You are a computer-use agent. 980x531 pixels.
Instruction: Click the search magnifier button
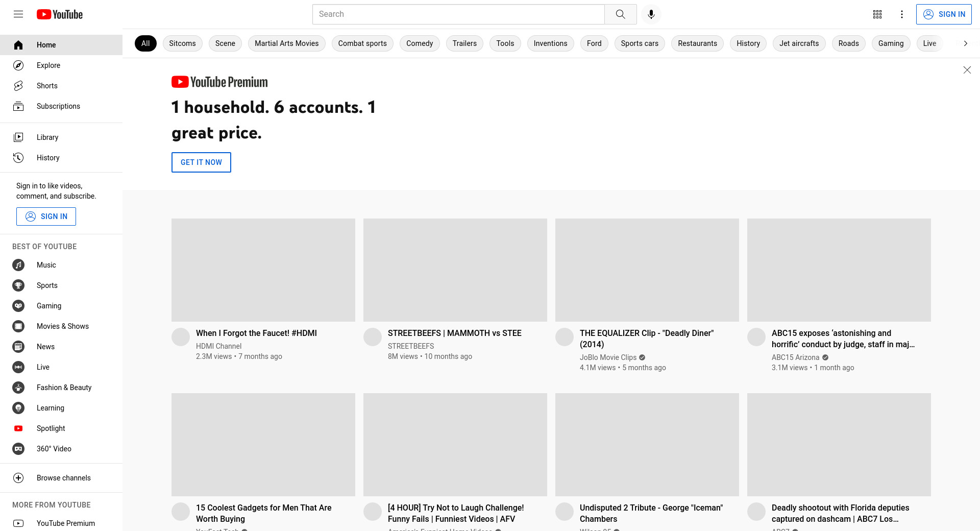pos(621,14)
